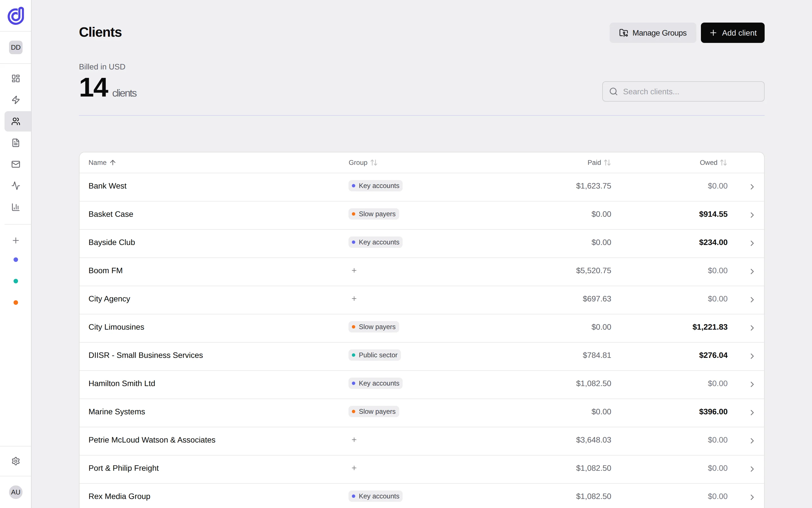Sort the table by Group
Viewport: 812px width, 508px height.
point(363,163)
